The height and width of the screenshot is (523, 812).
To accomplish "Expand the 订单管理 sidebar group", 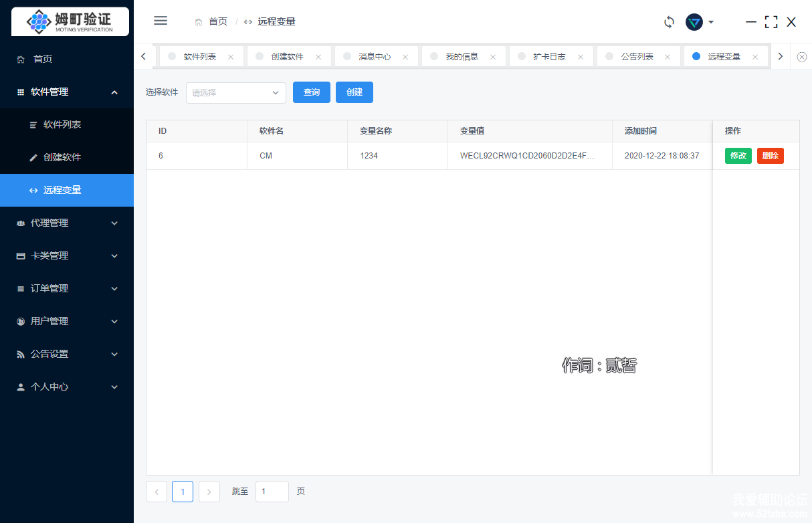I will pos(67,288).
